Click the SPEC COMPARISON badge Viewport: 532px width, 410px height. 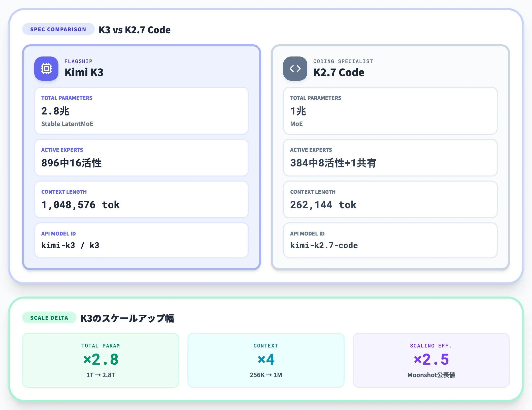pyautogui.click(x=58, y=29)
